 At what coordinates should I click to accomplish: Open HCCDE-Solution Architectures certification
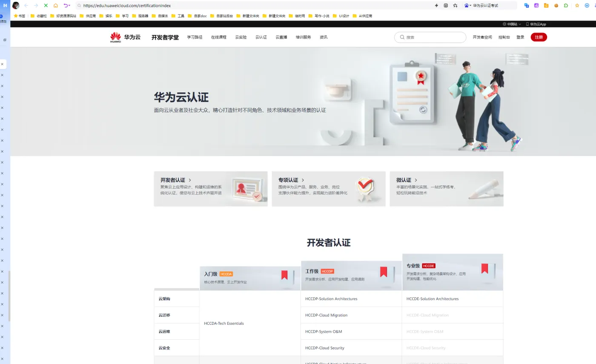click(433, 299)
